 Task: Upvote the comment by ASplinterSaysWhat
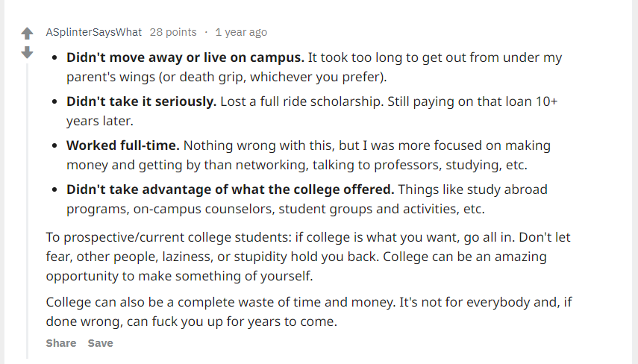27,34
